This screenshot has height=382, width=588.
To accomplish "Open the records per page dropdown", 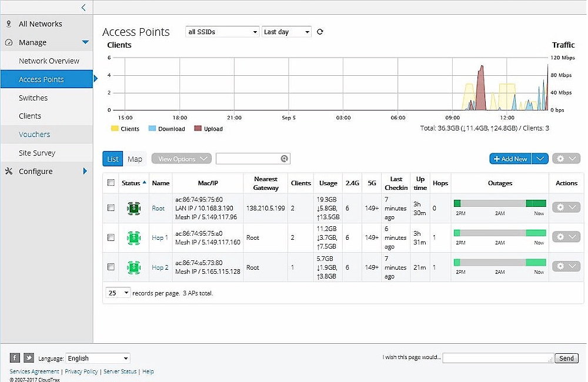I will tap(118, 293).
